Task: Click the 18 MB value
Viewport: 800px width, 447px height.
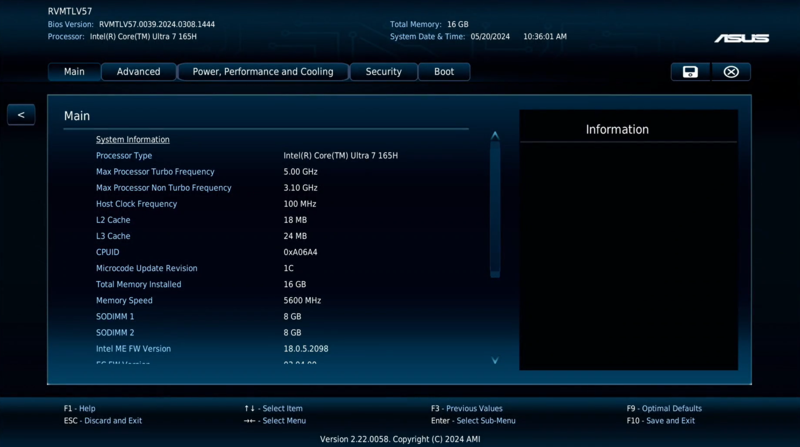Action: click(x=295, y=220)
